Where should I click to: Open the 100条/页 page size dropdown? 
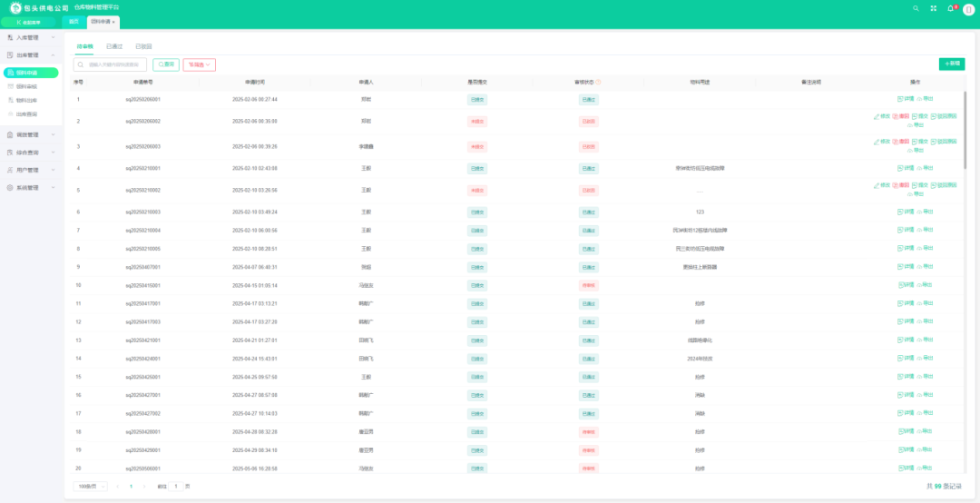pyautogui.click(x=91, y=487)
